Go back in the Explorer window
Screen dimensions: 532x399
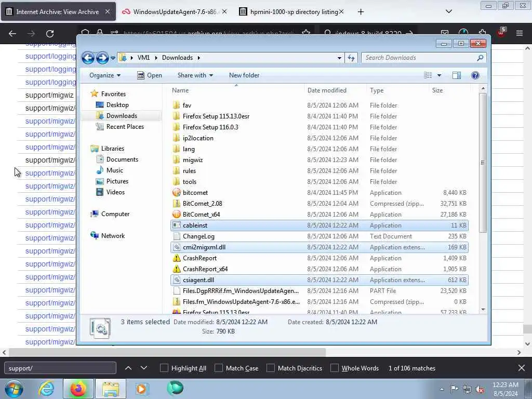click(88, 58)
